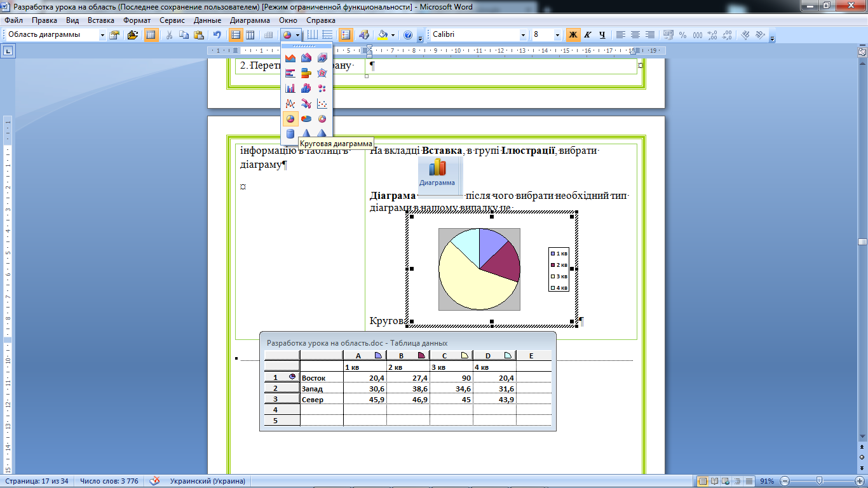
Task: Click Украинский (Украина) language status
Action: 207,481
